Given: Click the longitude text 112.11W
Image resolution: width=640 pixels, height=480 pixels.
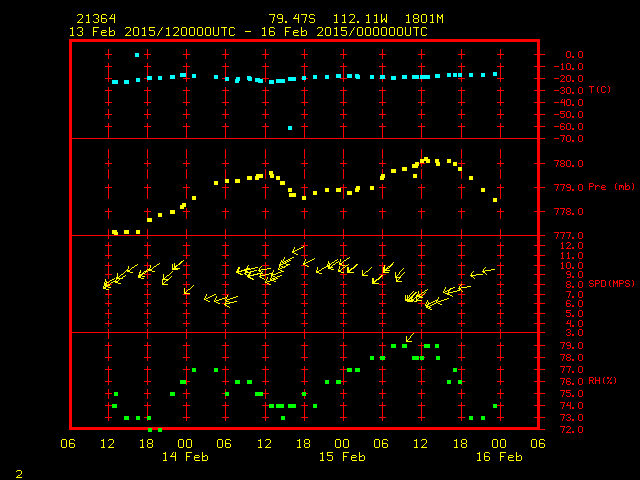Looking at the screenshot, I should tap(360, 19).
